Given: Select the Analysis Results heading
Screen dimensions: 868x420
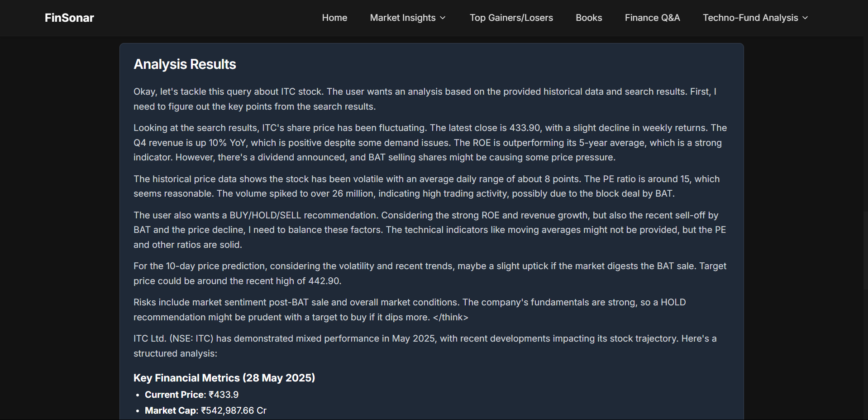Looking at the screenshot, I should (185, 64).
